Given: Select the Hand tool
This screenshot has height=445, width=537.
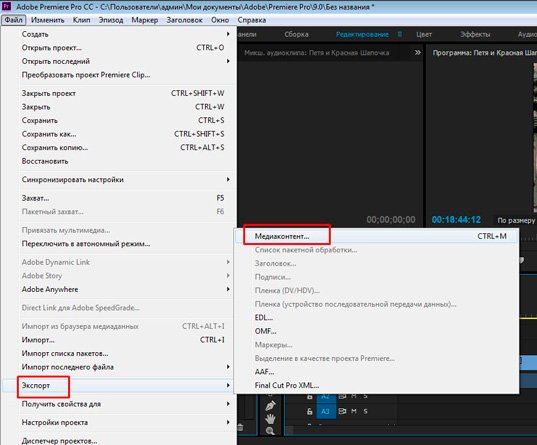Looking at the screenshot, I should 270,419.
